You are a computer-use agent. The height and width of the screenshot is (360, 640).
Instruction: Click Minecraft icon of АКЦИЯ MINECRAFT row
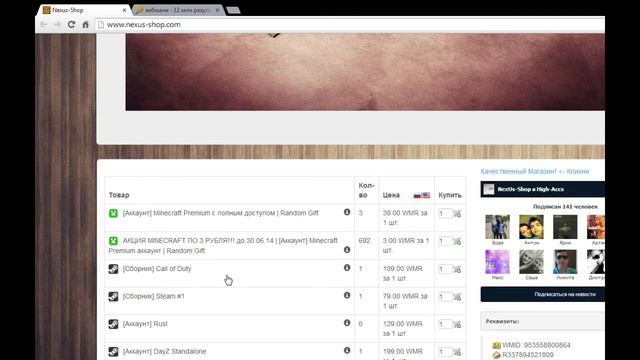point(113,241)
